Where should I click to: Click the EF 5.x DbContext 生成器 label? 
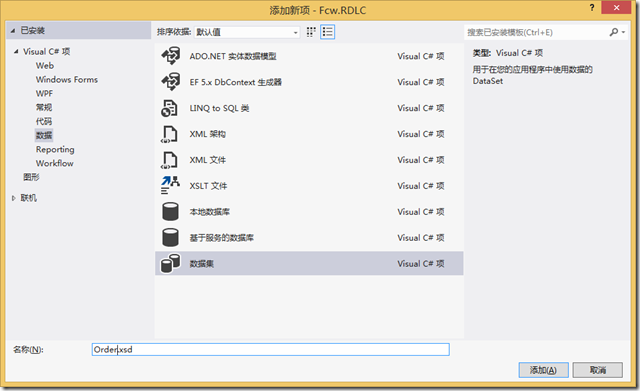(x=236, y=82)
